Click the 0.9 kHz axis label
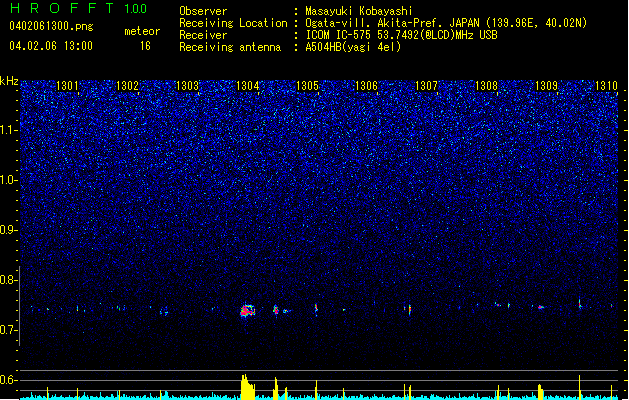Viewport: 629px width, 400px height. (x=9, y=230)
